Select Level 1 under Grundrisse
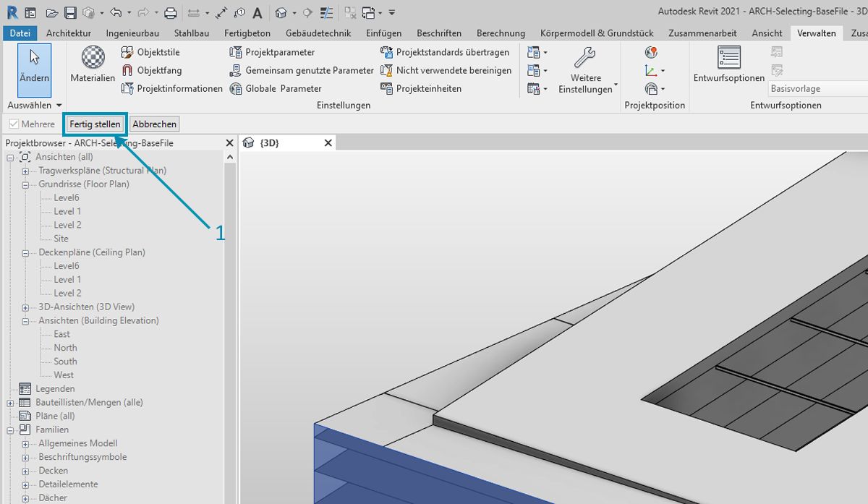 [x=67, y=211]
